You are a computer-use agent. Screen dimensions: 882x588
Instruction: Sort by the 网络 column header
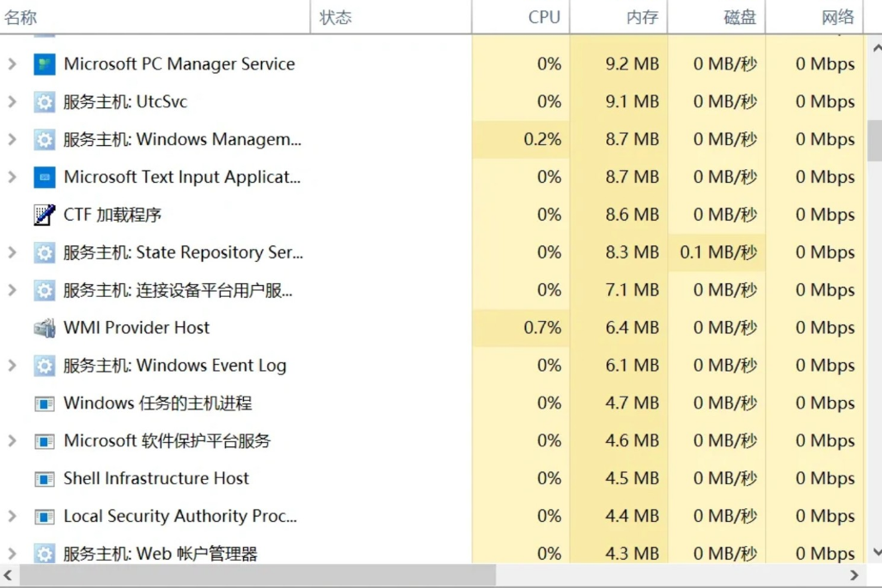(x=814, y=17)
